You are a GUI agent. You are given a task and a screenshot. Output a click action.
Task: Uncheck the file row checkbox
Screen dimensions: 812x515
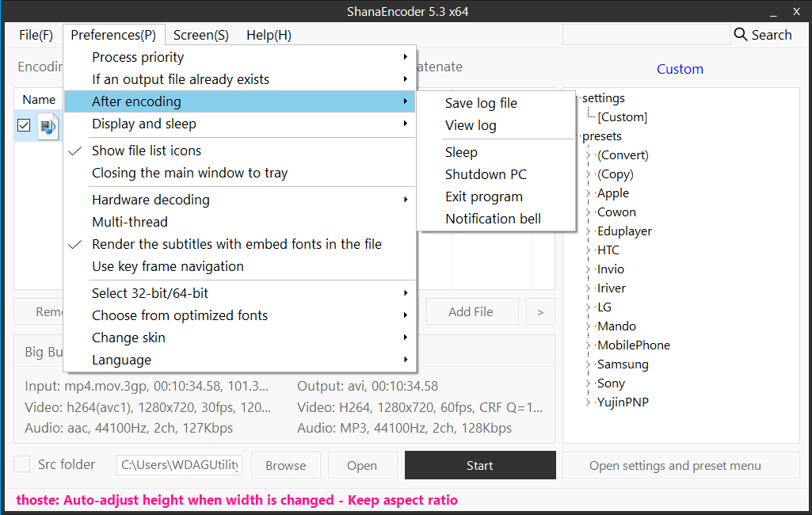24,125
